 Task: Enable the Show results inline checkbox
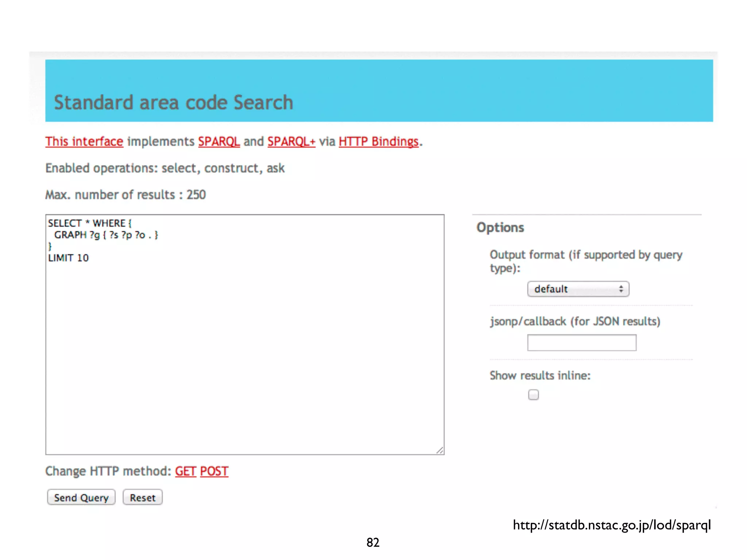tap(533, 395)
